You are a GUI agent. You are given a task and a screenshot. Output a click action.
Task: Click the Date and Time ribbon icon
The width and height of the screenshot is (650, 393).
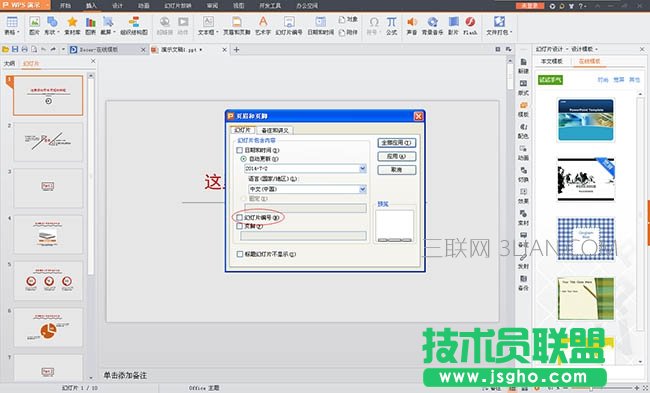pyautogui.click(x=320, y=22)
